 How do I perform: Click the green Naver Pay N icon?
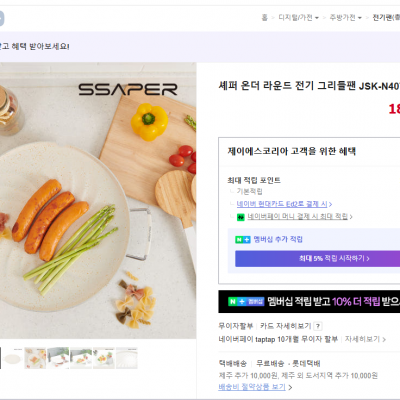pos(241,217)
